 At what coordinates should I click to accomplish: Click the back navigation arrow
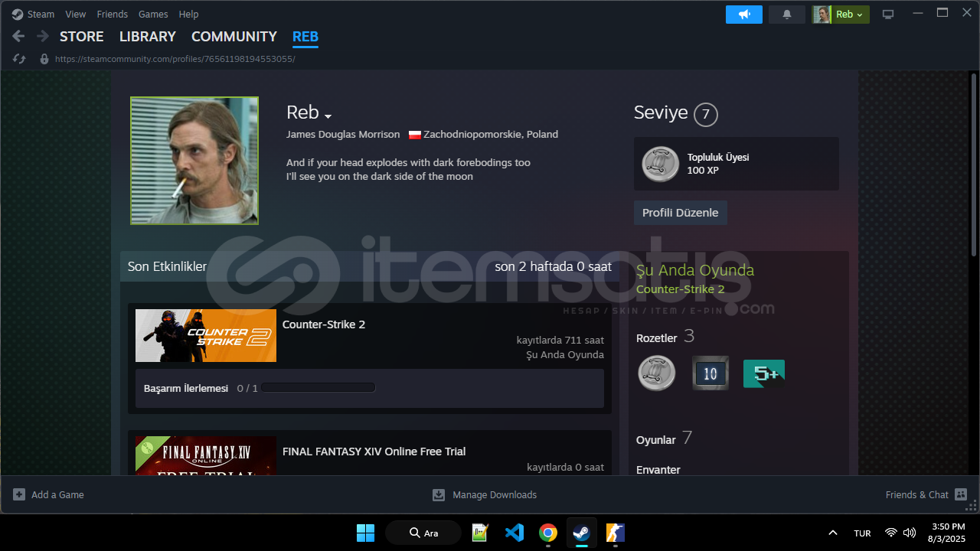pyautogui.click(x=19, y=36)
